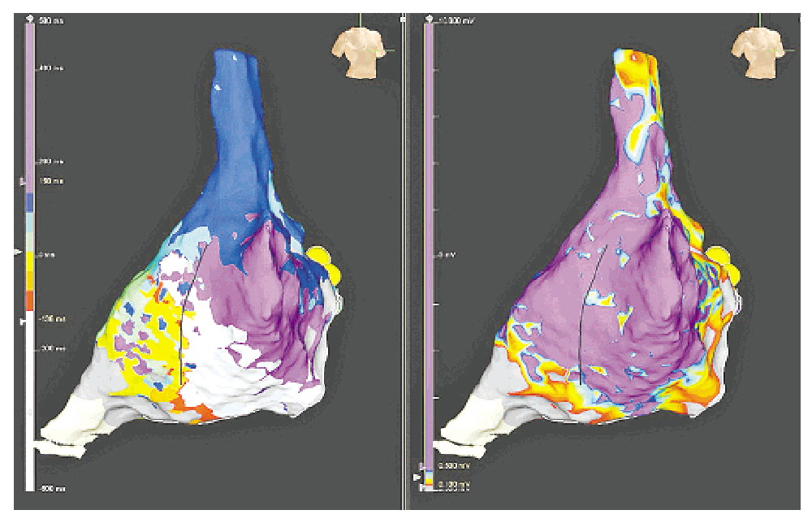Click the yellow segment of activation color scale
The width and height of the screenshot is (812, 523).
(x=30, y=262)
